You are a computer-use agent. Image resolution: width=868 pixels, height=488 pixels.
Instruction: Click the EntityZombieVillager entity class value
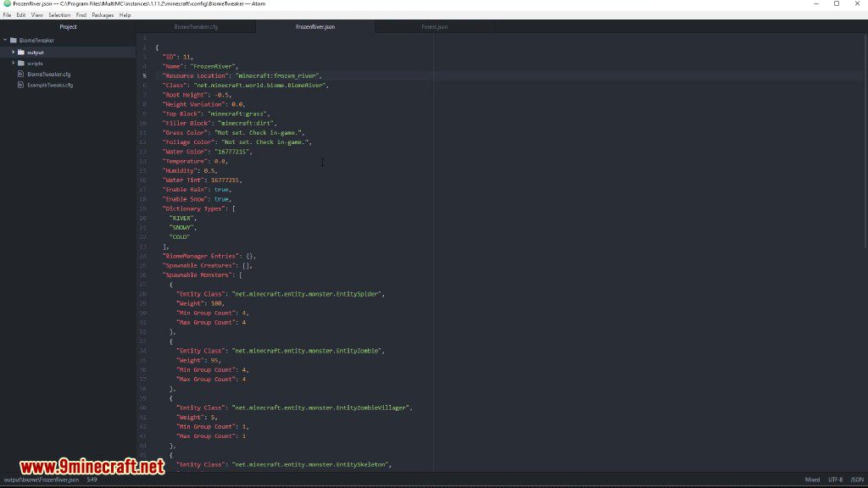[x=320, y=408]
